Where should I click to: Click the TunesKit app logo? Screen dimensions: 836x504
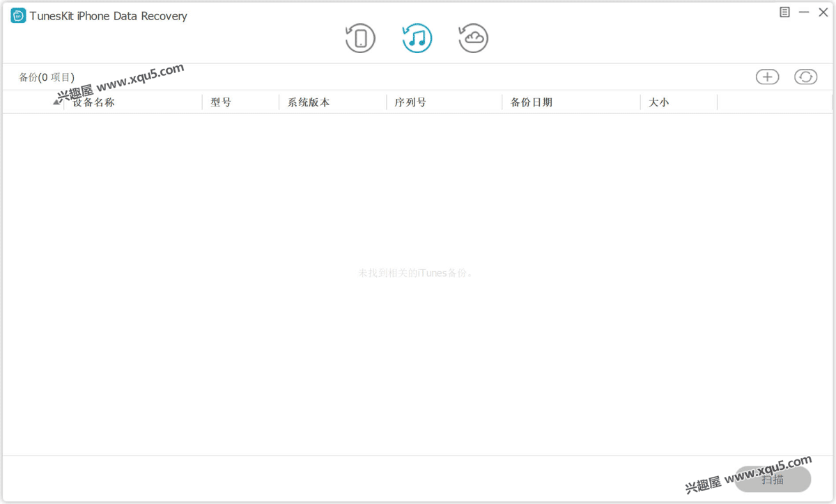(18, 15)
